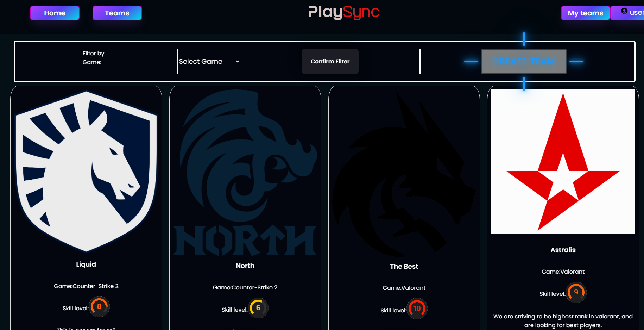This screenshot has width=644, height=330.
Task: Click the 'Filter by Game:' label
Action: coord(93,58)
